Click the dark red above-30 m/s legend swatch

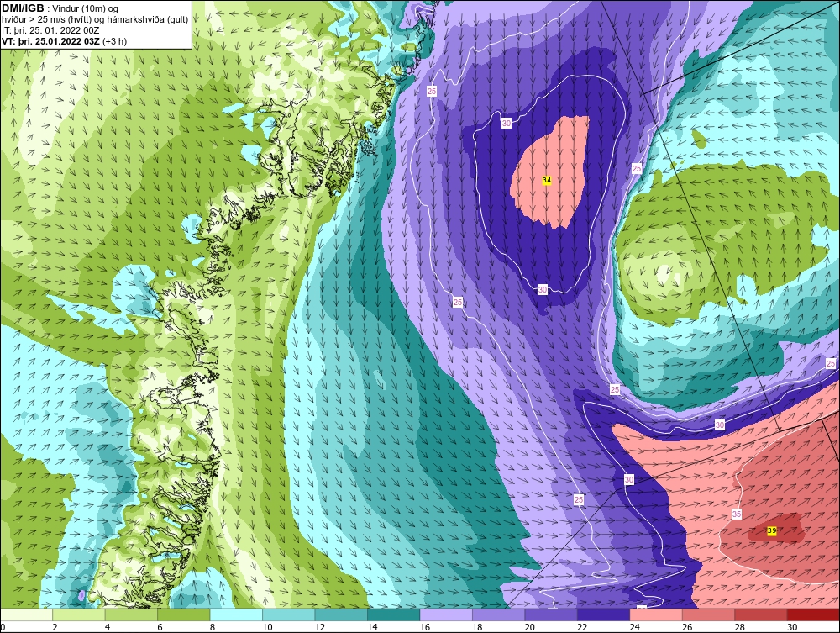coord(814,615)
